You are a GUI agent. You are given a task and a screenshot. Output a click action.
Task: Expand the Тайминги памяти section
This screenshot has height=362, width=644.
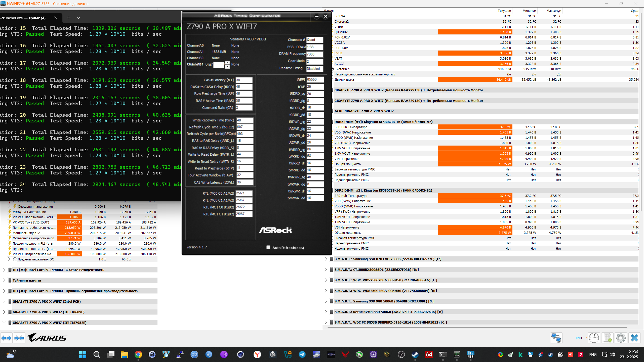point(4,280)
